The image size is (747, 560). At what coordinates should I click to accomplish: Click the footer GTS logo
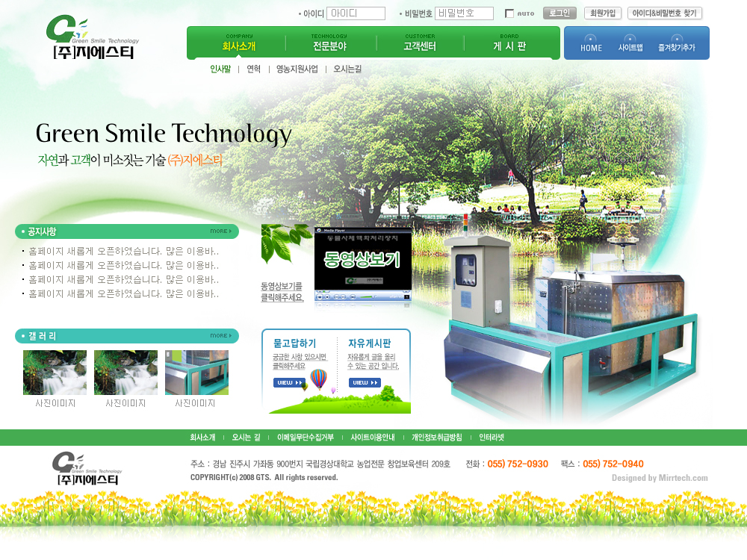[x=87, y=470]
